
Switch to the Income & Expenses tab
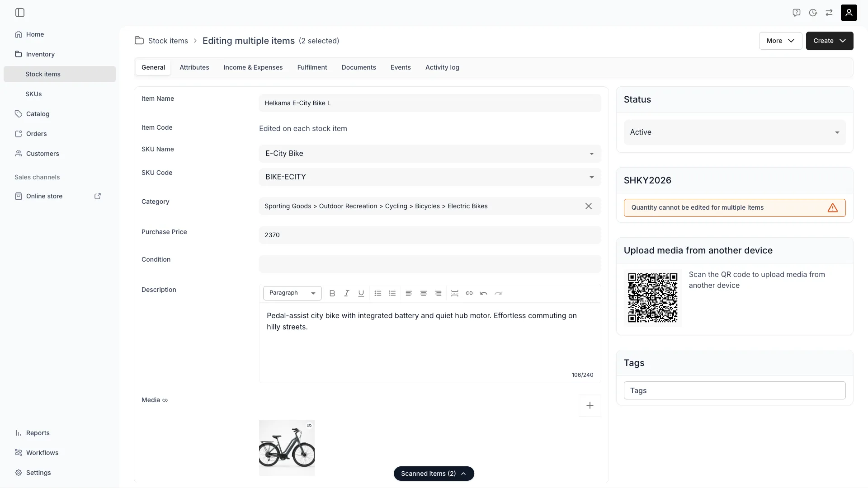pos(253,67)
